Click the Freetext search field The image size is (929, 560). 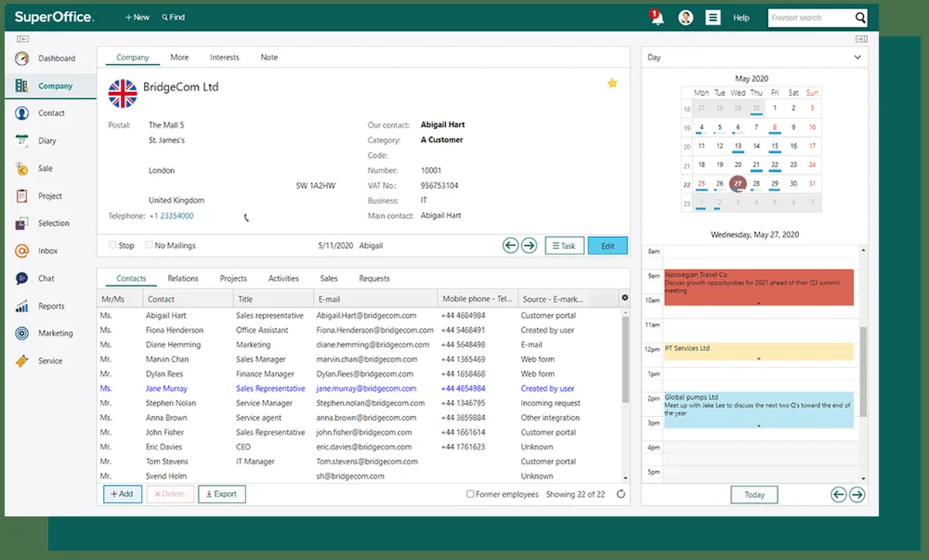pos(811,18)
